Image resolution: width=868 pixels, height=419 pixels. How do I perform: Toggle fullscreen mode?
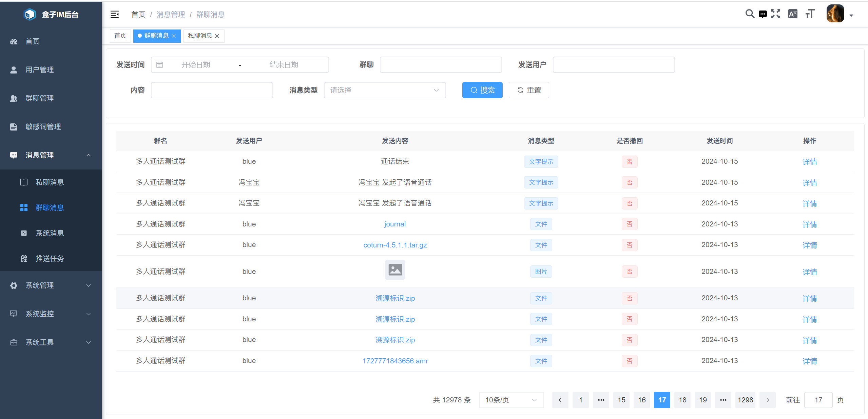pyautogui.click(x=776, y=14)
